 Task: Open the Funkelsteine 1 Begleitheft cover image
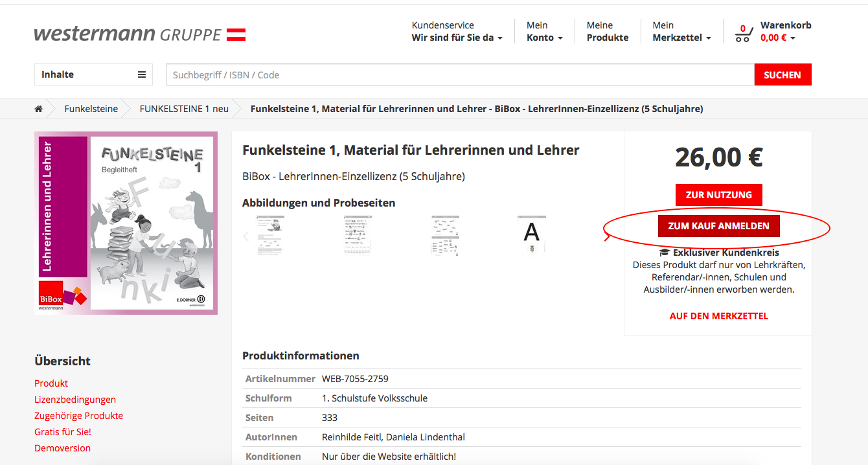[126, 223]
